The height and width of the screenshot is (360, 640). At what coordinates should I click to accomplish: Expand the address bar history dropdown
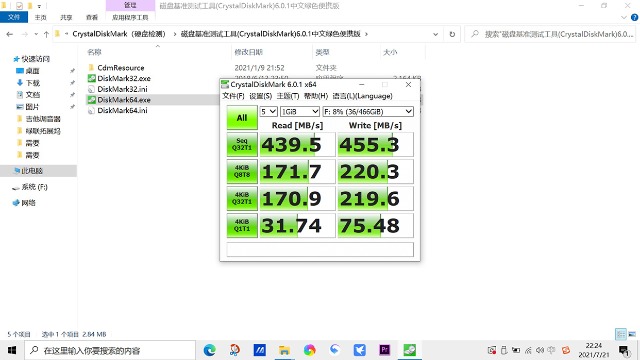436,34
